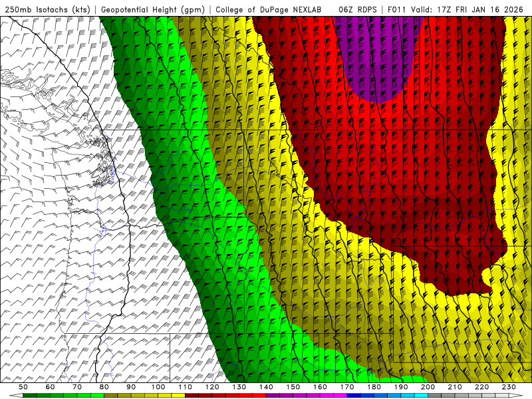Click the 80 label on the color scale
Image resolution: width=532 pixels, height=399 pixels.
click(x=104, y=387)
